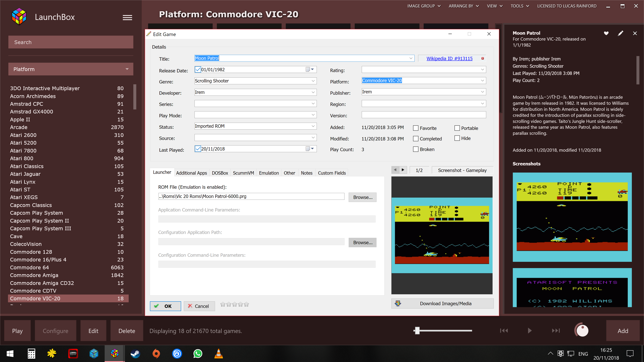
Task: Open the Windows notification center
Action: tap(630, 354)
